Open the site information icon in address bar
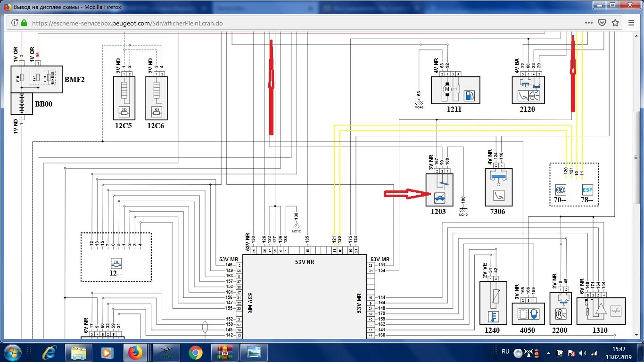This screenshot has height=362, width=644. [x=14, y=23]
